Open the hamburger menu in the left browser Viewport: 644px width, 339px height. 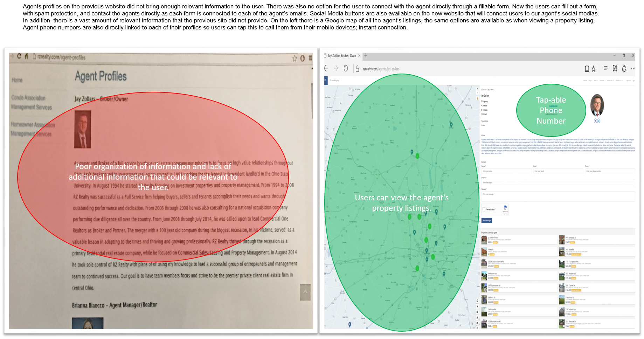[310, 58]
